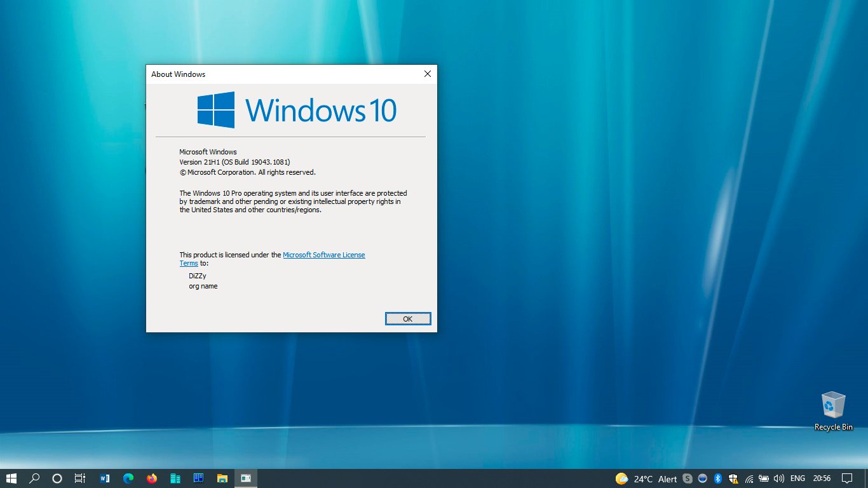
Task: Open Windows Security shield tray icon
Action: tap(733, 478)
